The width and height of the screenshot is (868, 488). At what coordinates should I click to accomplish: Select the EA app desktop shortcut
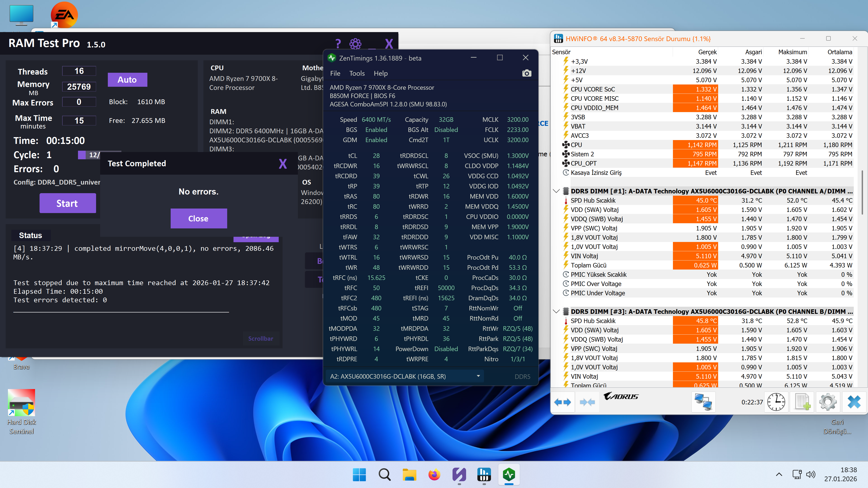[x=64, y=15]
